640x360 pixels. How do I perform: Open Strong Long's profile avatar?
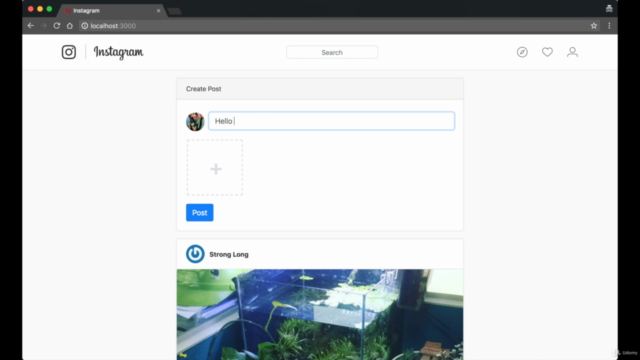click(x=195, y=254)
